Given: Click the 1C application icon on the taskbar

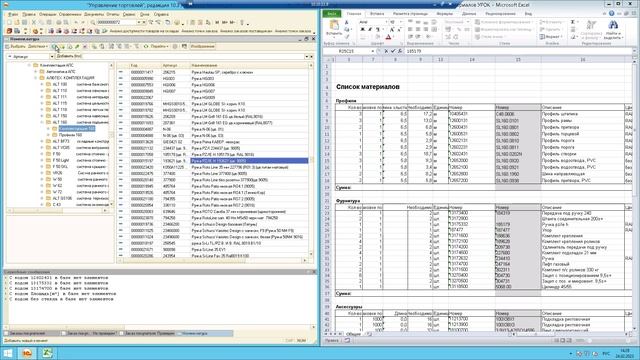Looking at the screenshot, I should (x=27, y=353).
